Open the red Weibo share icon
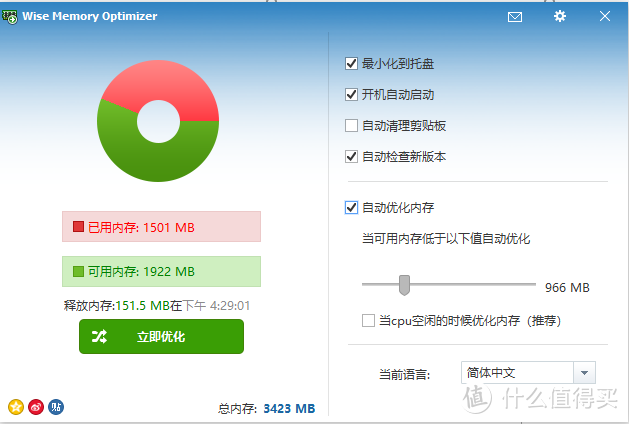Image resolution: width=629 pixels, height=424 pixels. [36, 407]
